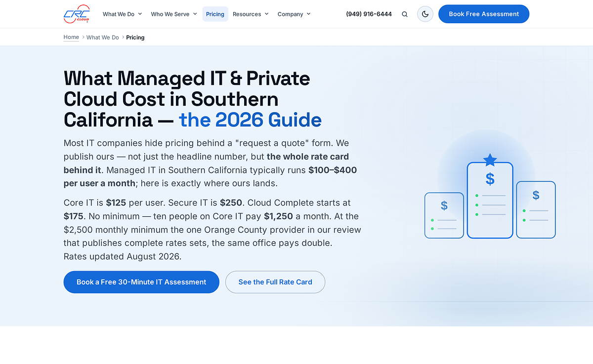Expand the Company dropdown menu
593x364 pixels.
(x=294, y=14)
